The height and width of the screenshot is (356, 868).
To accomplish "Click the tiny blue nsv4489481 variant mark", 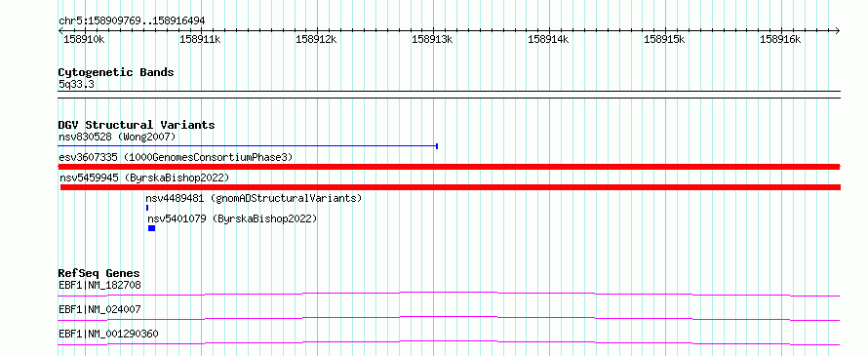I will coord(147,208).
